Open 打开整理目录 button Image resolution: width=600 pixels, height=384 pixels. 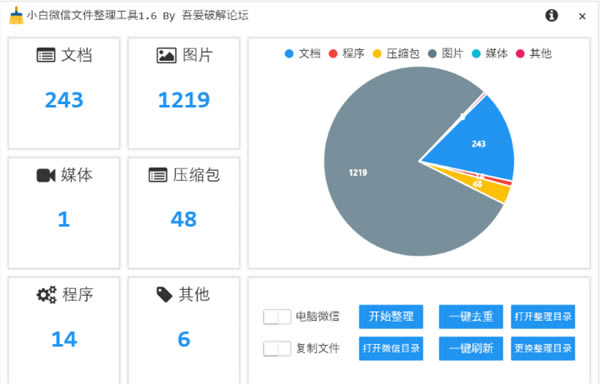543,317
